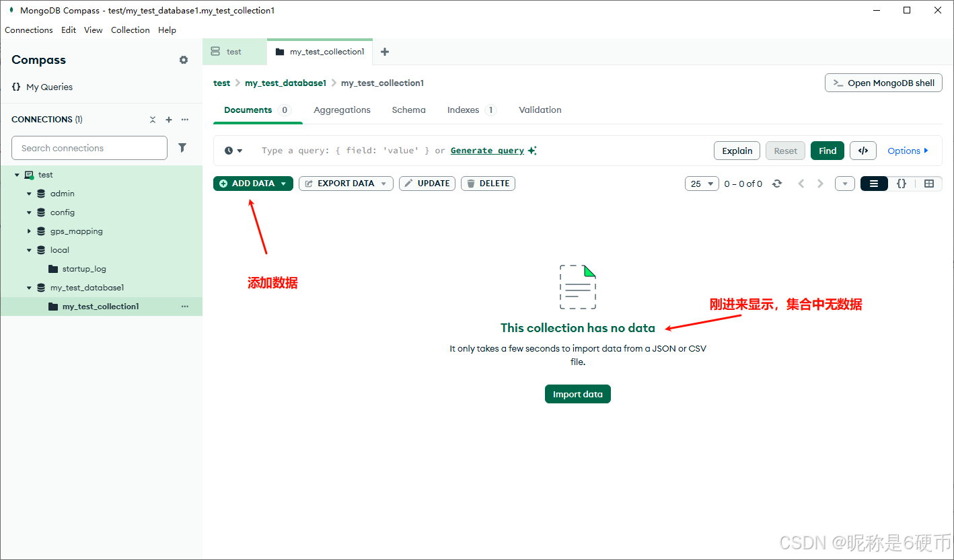Open the Indexes tab
954x560 pixels.
pos(472,110)
